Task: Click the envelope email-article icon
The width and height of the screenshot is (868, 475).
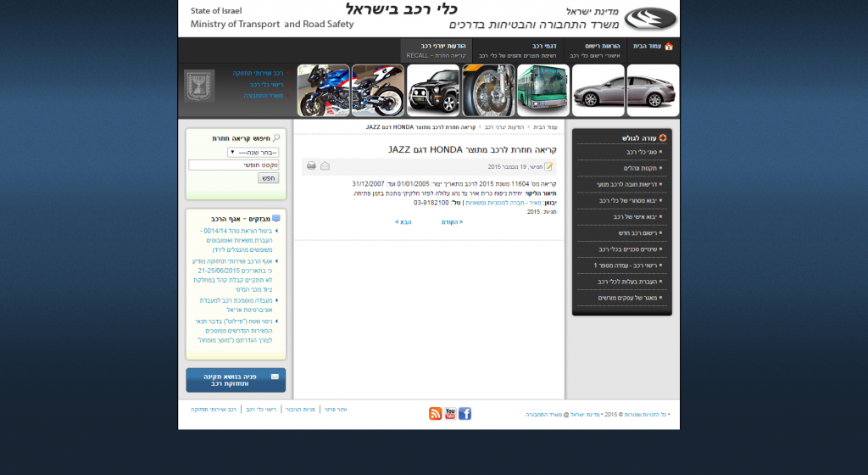Action: click(x=325, y=165)
